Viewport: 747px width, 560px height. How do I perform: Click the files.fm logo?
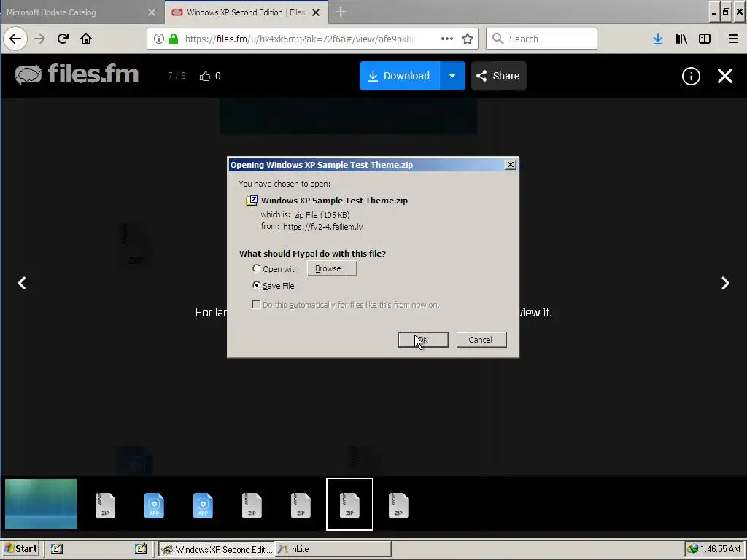[77, 75]
